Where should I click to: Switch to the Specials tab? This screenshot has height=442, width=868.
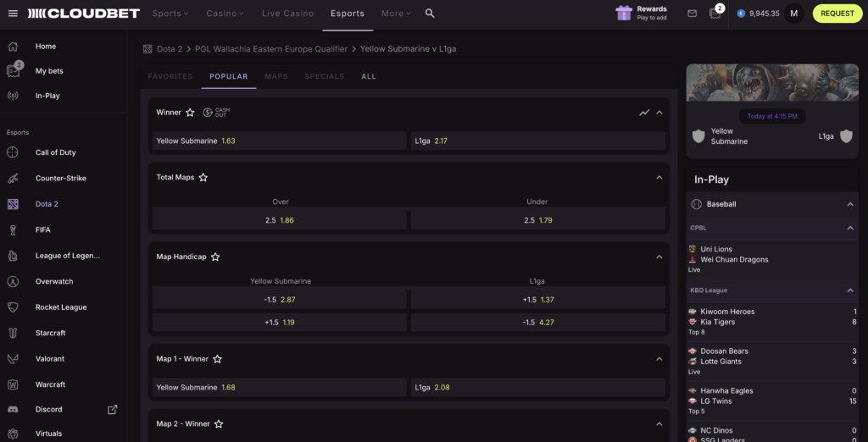pos(325,76)
